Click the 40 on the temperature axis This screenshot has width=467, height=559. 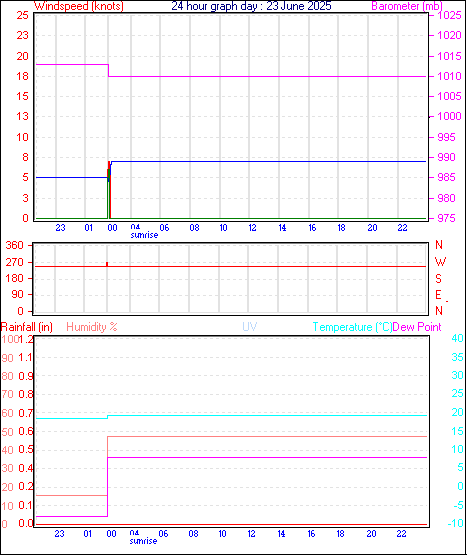pos(457,338)
